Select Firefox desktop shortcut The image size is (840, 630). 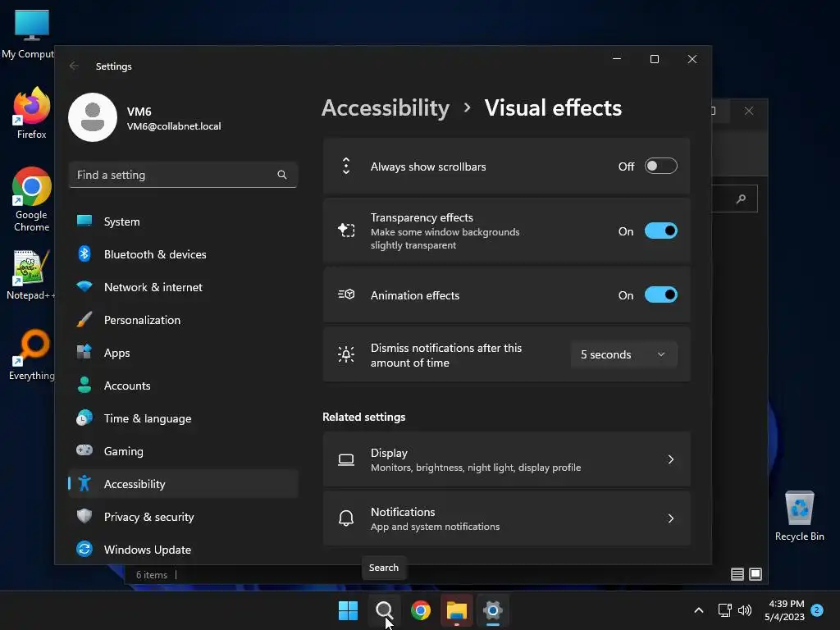coord(32,114)
